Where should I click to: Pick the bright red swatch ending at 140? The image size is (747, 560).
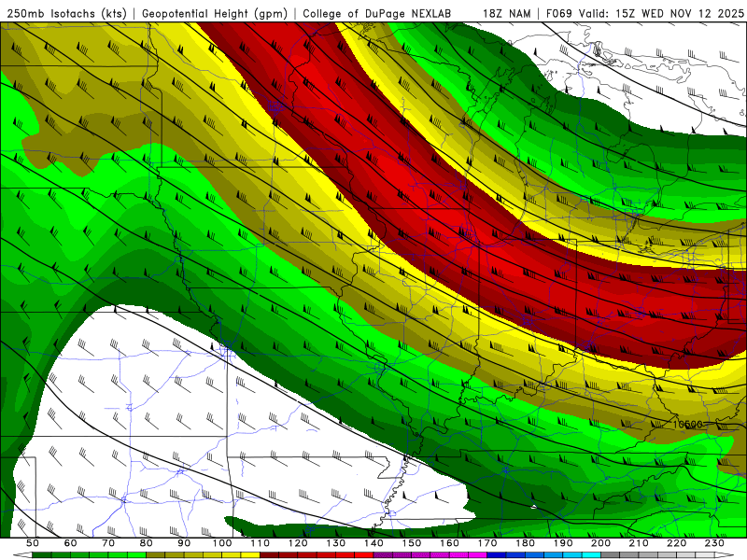(364, 554)
